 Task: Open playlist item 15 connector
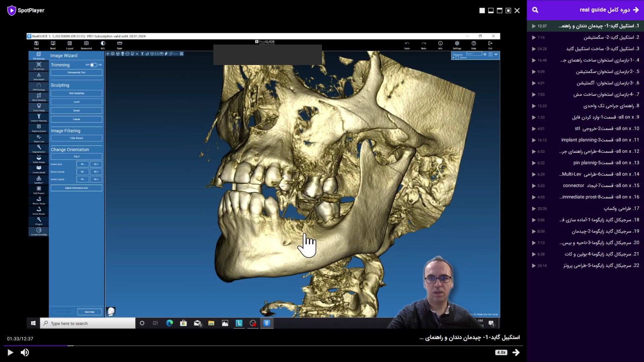pyautogui.click(x=585, y=186)
